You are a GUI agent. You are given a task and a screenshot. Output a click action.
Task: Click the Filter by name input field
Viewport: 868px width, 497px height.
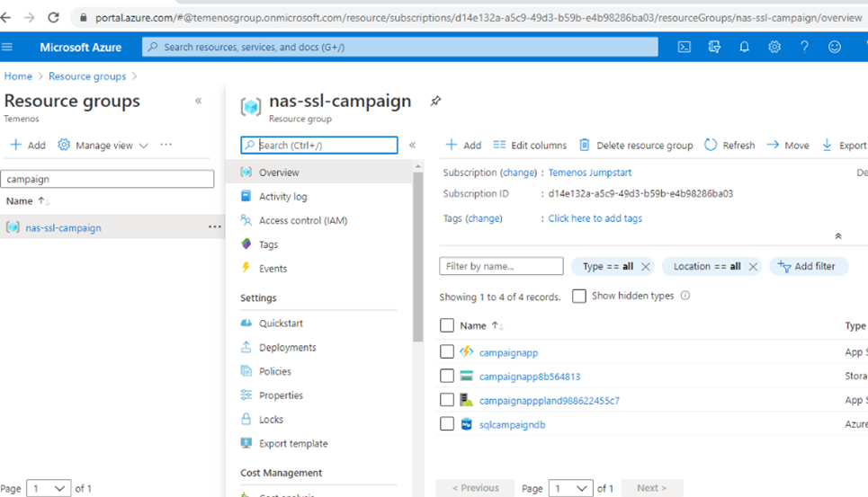501,266
